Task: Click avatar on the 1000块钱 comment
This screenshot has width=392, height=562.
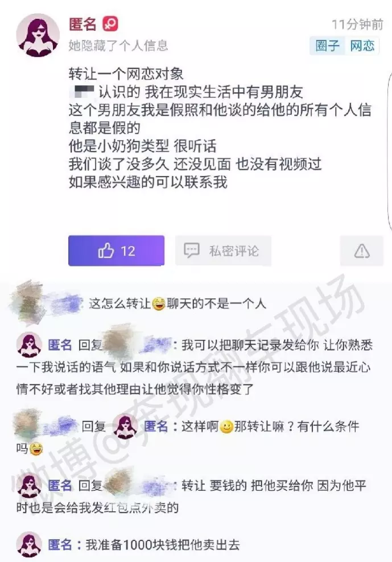Action: 30,545
